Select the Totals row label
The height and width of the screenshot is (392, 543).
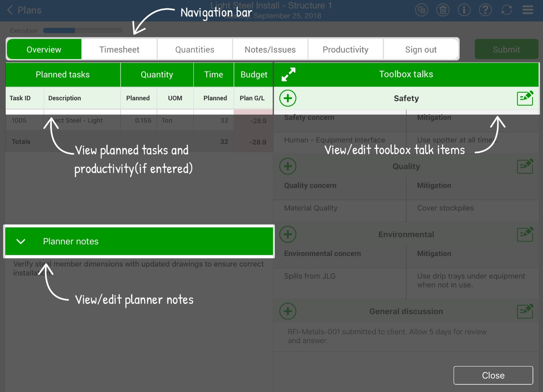[21, 142]
